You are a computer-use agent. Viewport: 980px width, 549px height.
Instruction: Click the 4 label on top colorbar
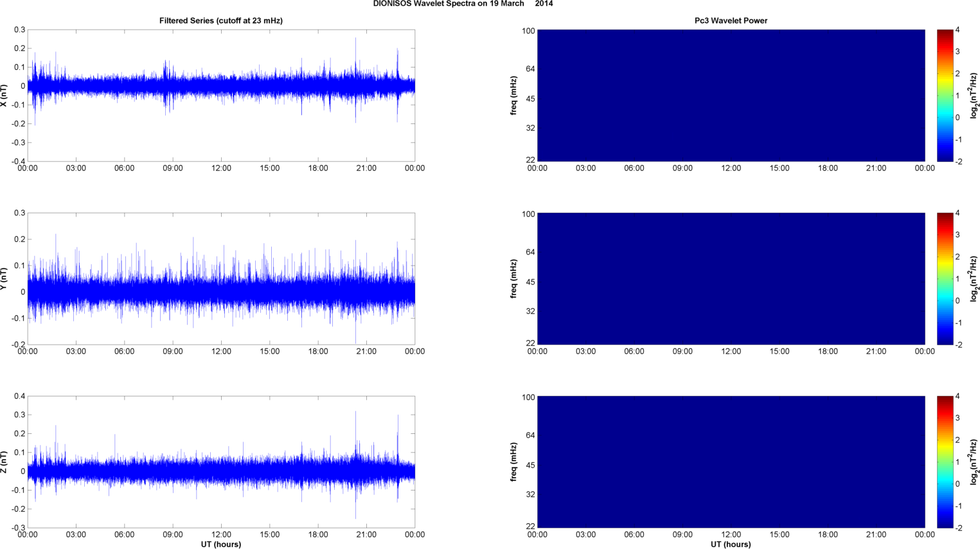click(x=958, y=30)
